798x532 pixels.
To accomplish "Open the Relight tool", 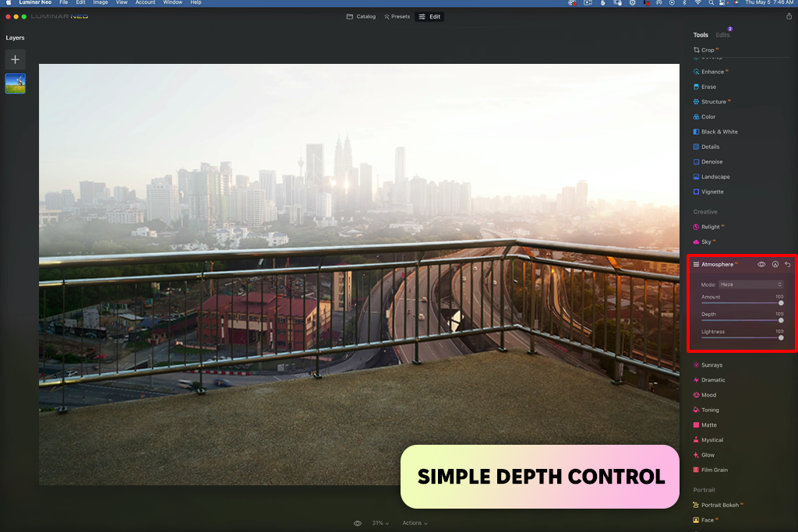I will pyautogui.click(x=709, y=227).
